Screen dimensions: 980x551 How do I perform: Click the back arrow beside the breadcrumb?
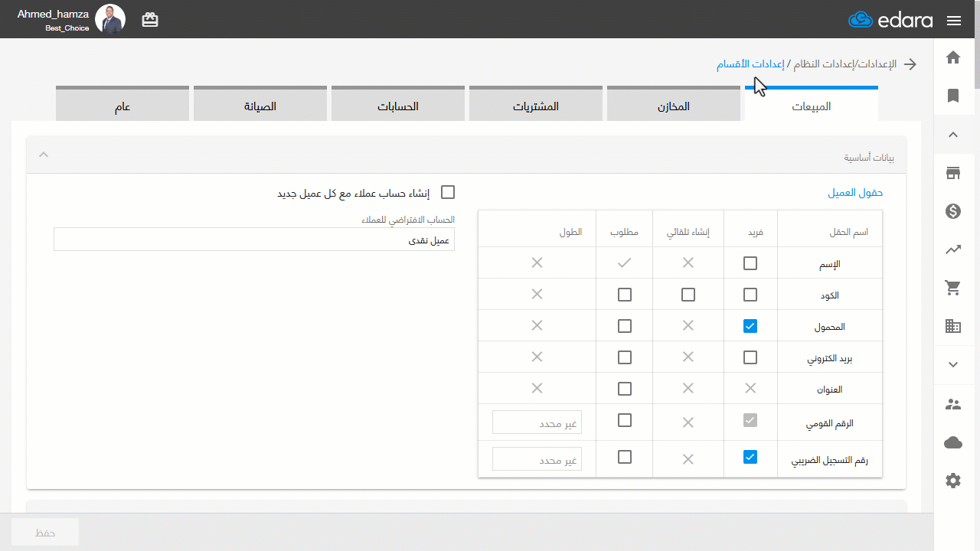pos(910,64)
